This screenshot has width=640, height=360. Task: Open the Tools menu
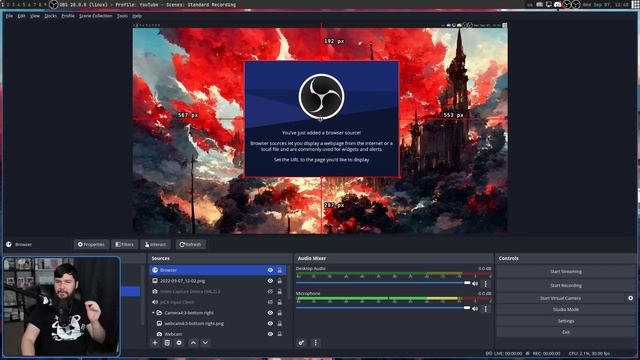click(122, 16)
